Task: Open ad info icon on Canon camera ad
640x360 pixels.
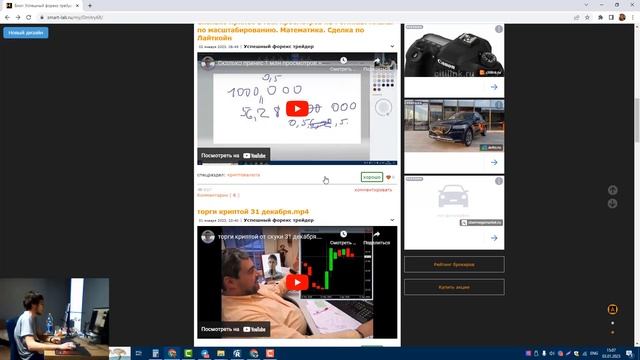Action: (499, 29)
